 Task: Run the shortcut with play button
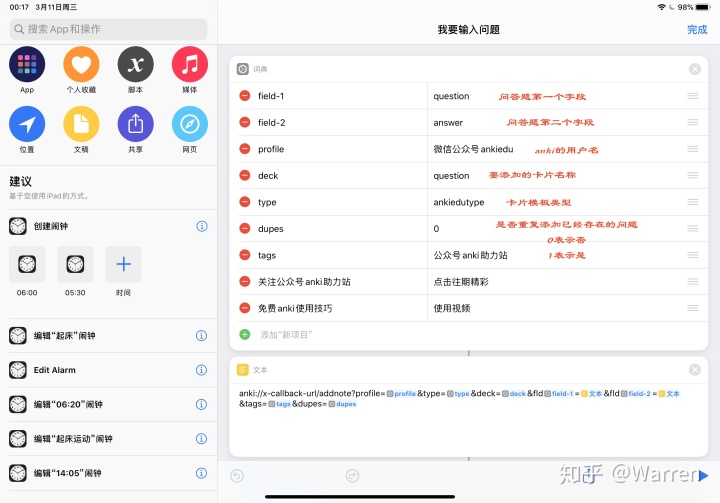click(x=703, y=476)
